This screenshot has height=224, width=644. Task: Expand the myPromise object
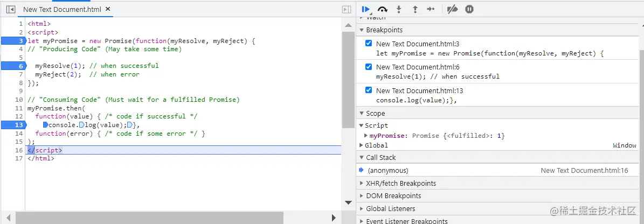[367, 135]
